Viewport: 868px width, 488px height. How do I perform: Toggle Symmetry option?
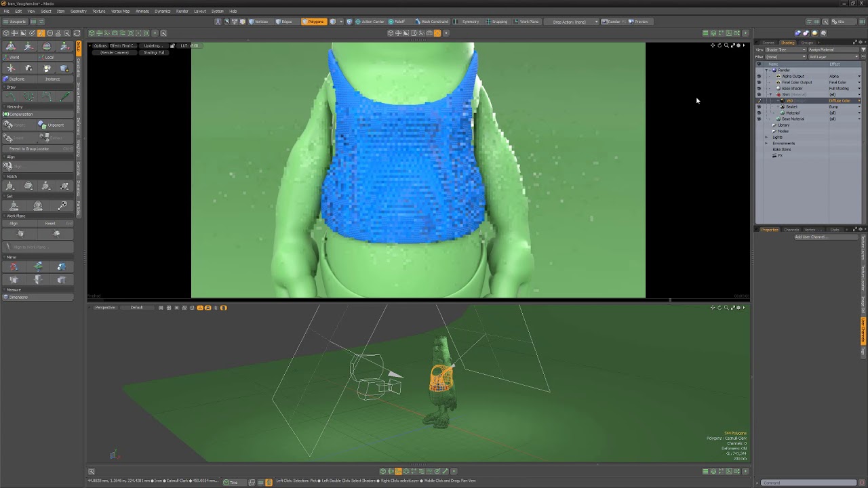pos(468,22)
